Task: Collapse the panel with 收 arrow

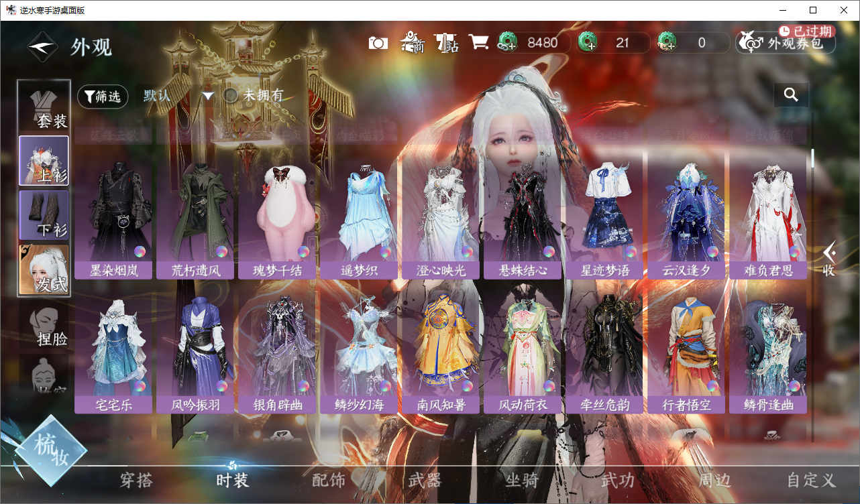Action: click(829, 259)
